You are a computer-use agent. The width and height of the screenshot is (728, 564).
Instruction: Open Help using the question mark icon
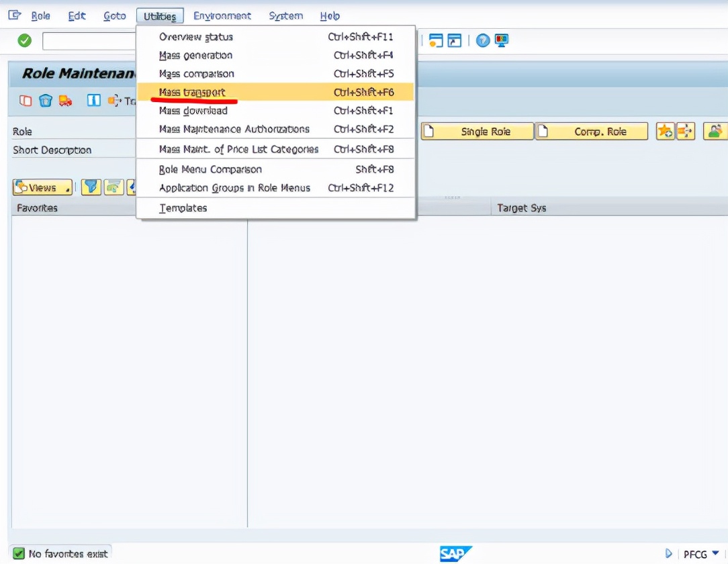point(482,39)
